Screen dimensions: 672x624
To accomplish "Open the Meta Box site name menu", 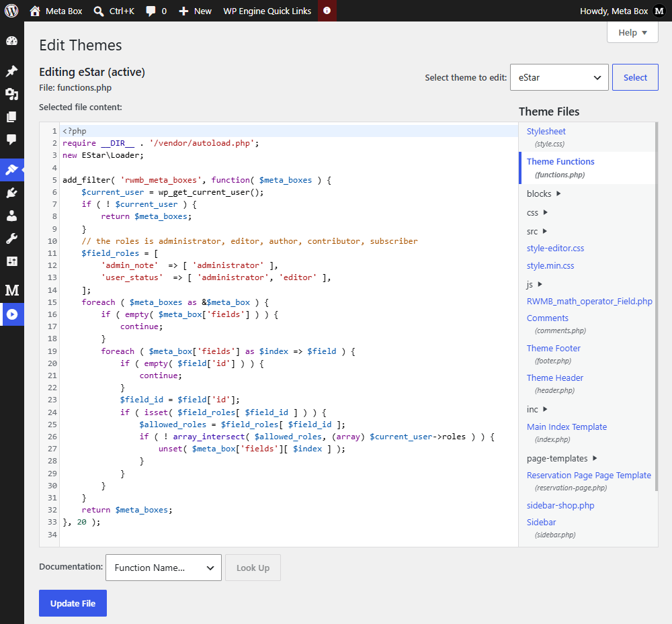I will [64, 11].
